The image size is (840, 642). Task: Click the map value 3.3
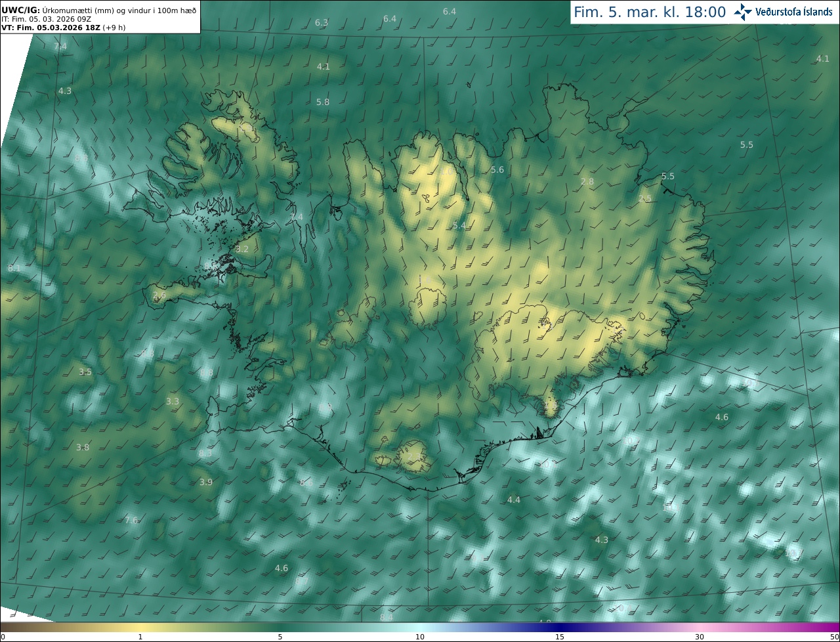click(x=173, y=401)
